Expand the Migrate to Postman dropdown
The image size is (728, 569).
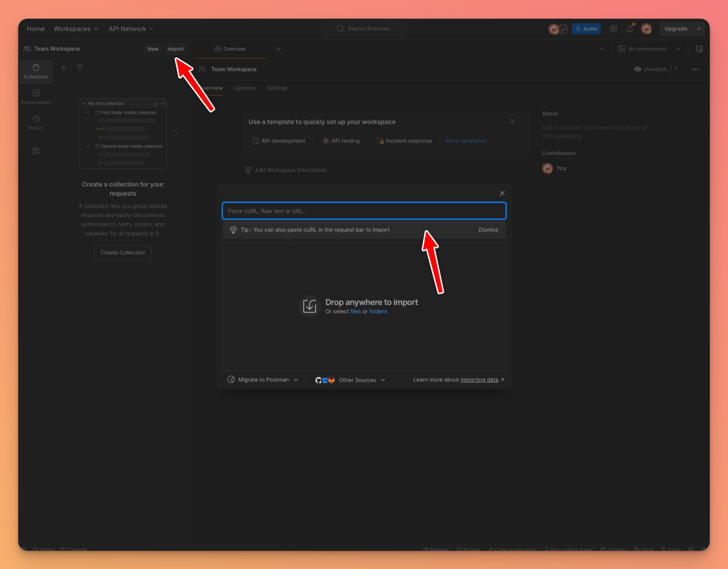(263, 380)
